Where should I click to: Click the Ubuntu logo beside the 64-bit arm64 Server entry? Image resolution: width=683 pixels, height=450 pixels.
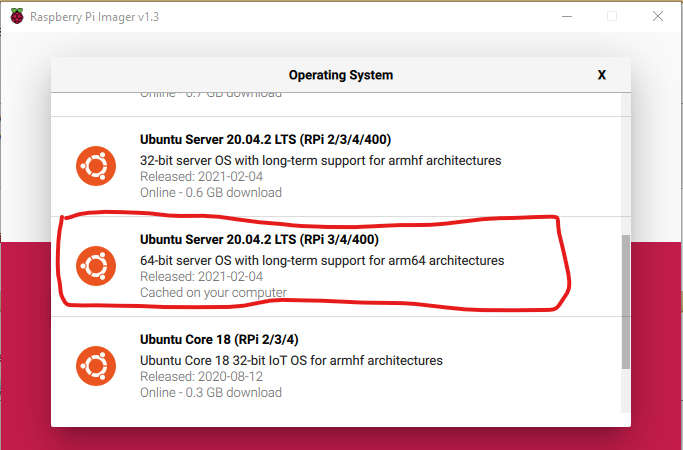tap(95, 266)
